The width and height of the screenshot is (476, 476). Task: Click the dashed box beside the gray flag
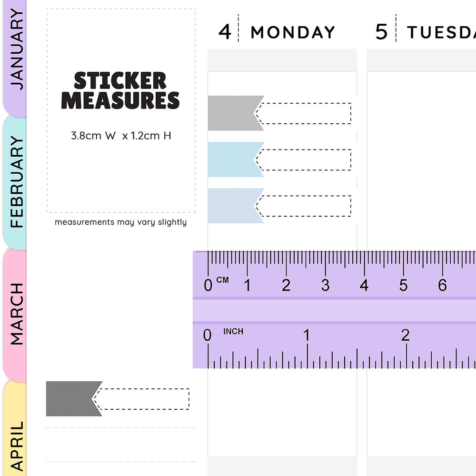coord(306,113)
